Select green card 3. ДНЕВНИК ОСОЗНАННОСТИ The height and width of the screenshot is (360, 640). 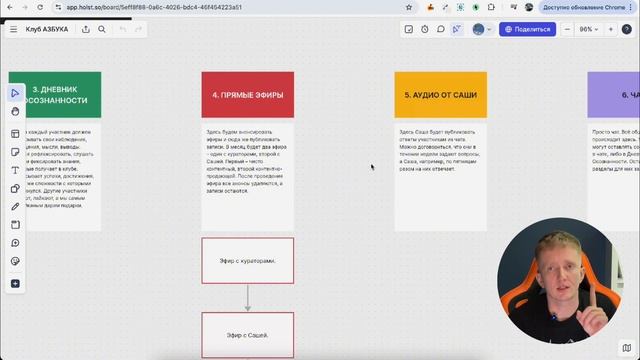(55, 95)
